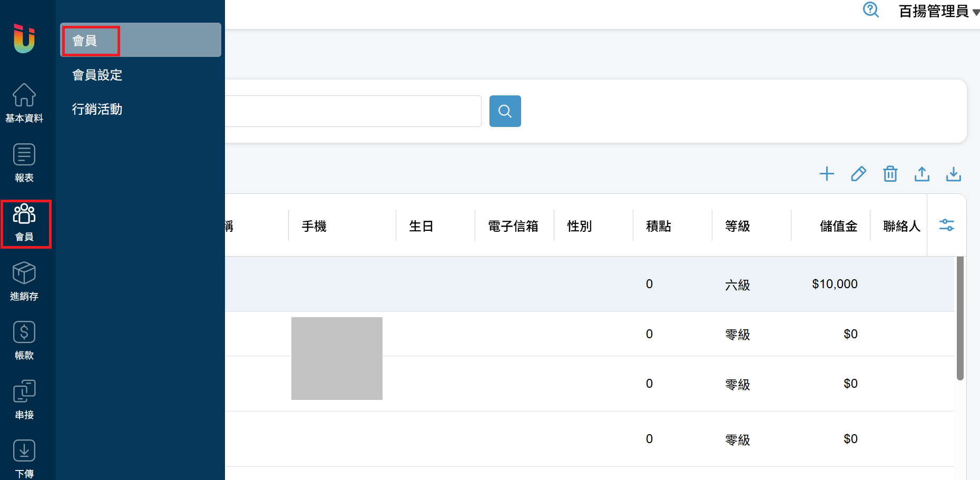980x480 pixels.
Task: Expand the 百揚管理員 user dropdown
Action: pyautogui.click(x=938, y=11)
